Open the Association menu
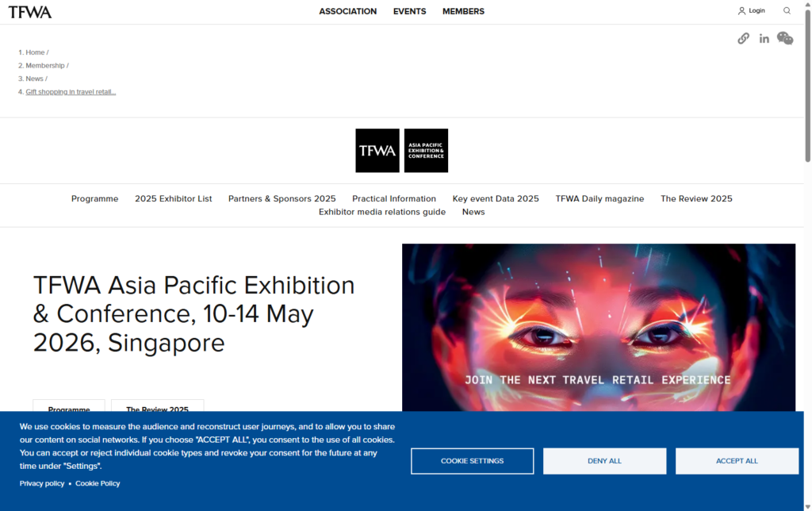Viewport: 812px width, 511px height. (347, 11)
